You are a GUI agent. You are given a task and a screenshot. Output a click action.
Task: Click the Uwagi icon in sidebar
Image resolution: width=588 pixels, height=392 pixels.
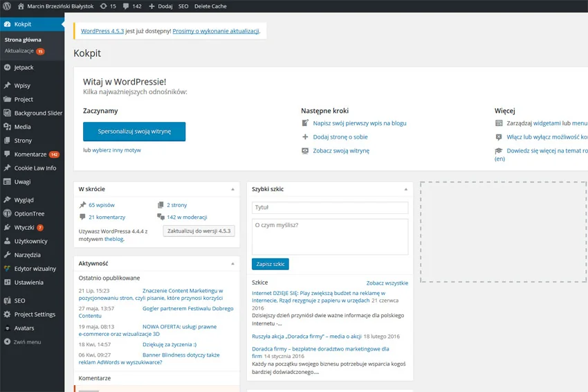click(x=7, y=181)
